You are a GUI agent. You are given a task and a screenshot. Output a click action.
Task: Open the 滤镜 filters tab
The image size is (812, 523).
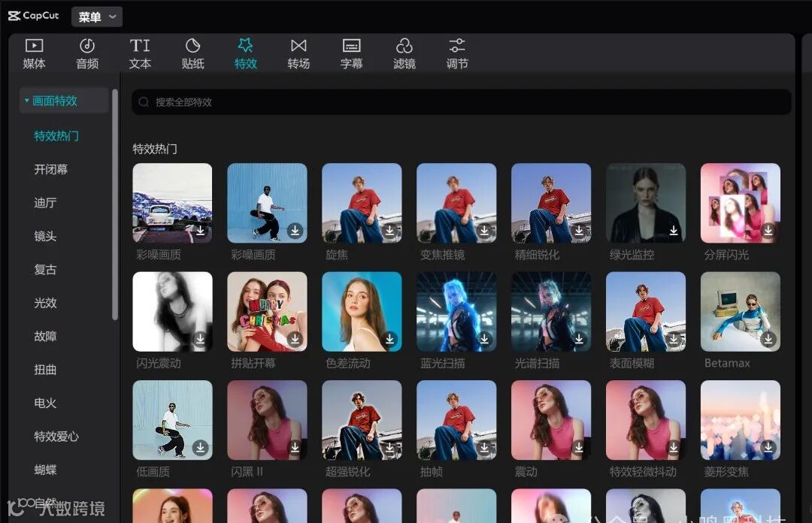404,54
